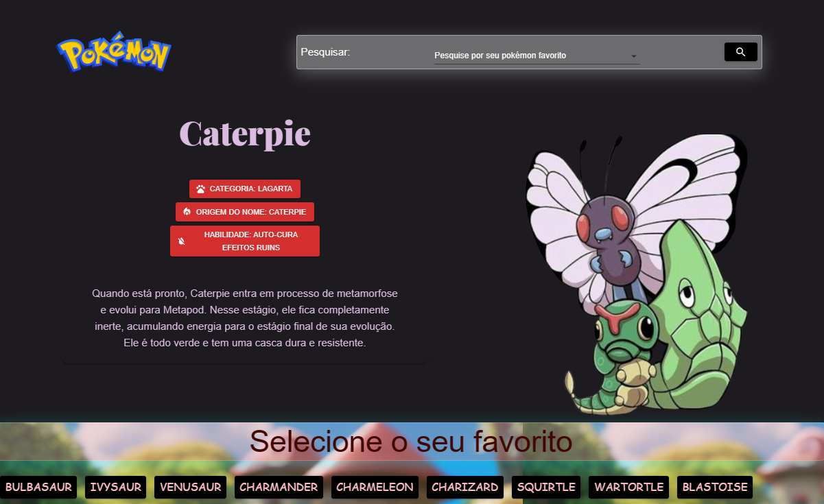Viewport: 824px width, 504px height.
Task: Select CHARMANDER as your favorite
Action: coord(279,487)
